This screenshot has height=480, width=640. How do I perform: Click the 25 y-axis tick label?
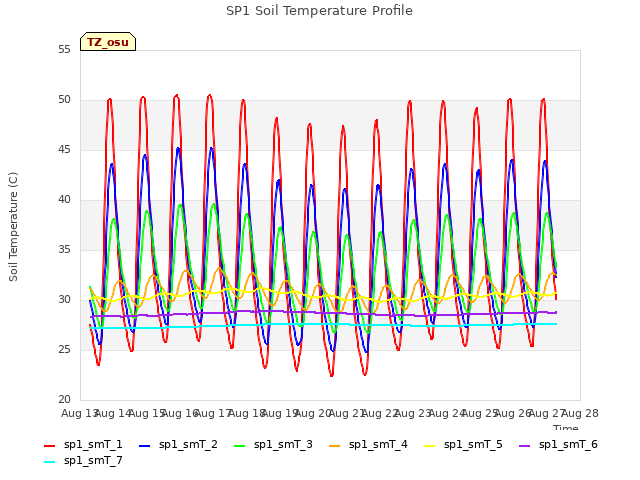point(64,350)
